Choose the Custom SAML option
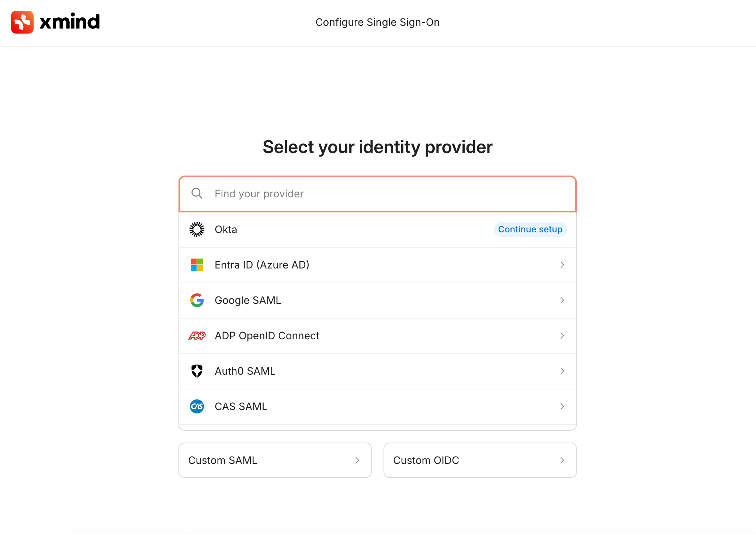Screen dimensions: 756x534 [275, 460]
